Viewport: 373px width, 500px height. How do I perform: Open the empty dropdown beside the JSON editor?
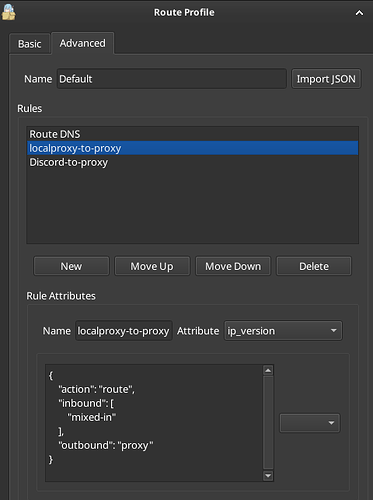[310, 423]
